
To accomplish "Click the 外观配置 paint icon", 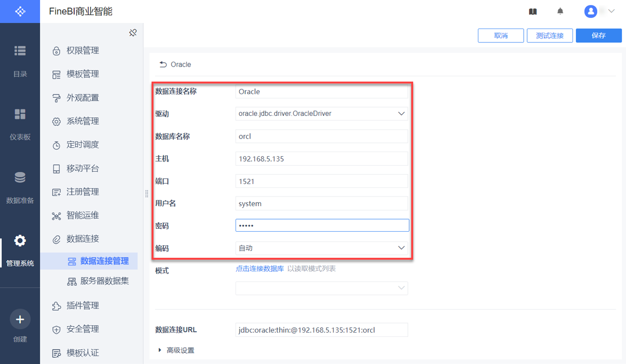I will [56, 98].
